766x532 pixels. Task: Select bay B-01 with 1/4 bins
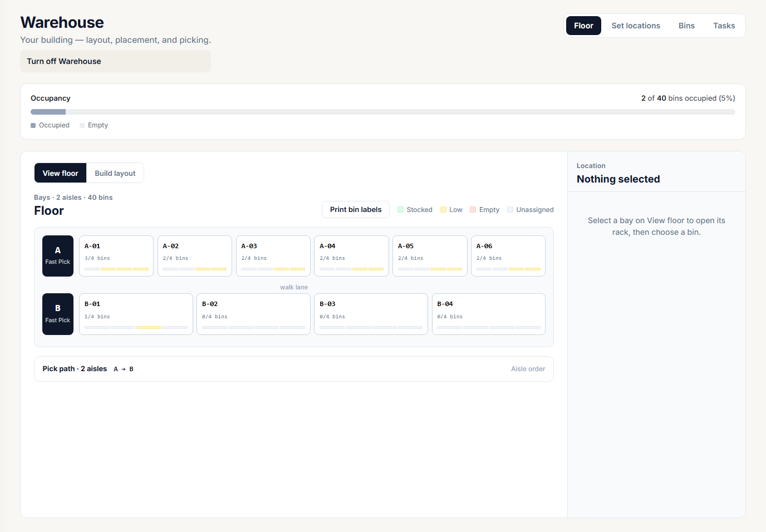[x=136, y=314]
